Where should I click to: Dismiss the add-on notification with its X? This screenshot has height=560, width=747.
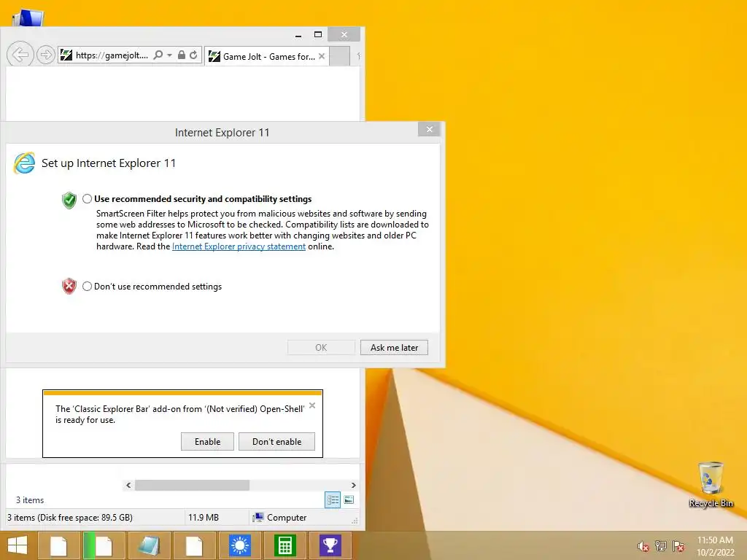[x=312, y=405]
